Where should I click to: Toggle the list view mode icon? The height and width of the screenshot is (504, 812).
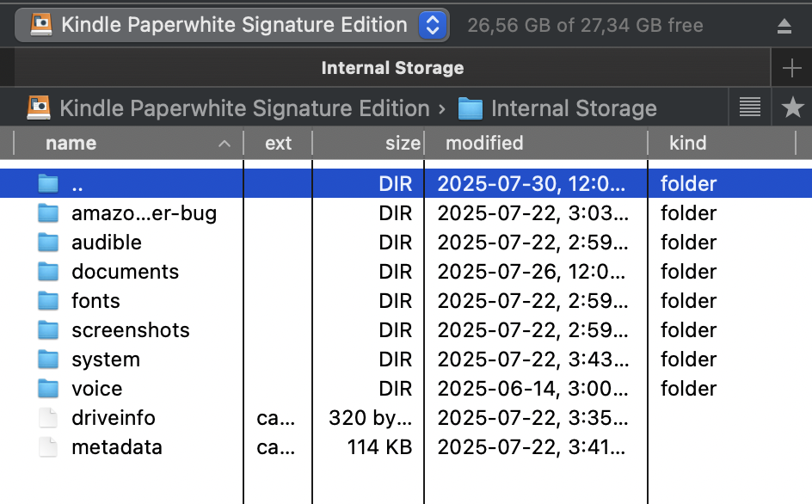click(750, 108)
